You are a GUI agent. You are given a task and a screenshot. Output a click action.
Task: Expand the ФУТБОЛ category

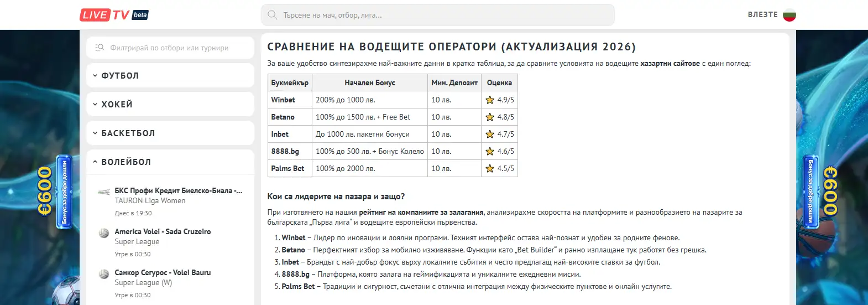click(x=170, y=75)
